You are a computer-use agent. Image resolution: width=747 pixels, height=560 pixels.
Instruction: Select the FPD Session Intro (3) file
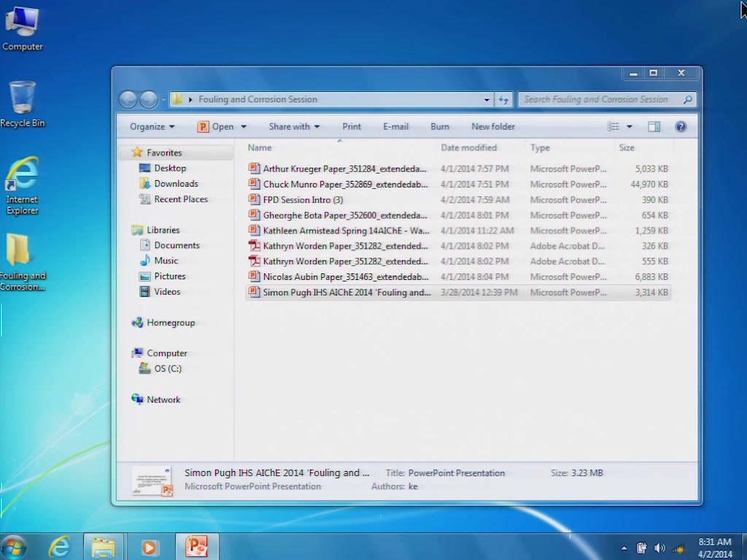(458, 200)
